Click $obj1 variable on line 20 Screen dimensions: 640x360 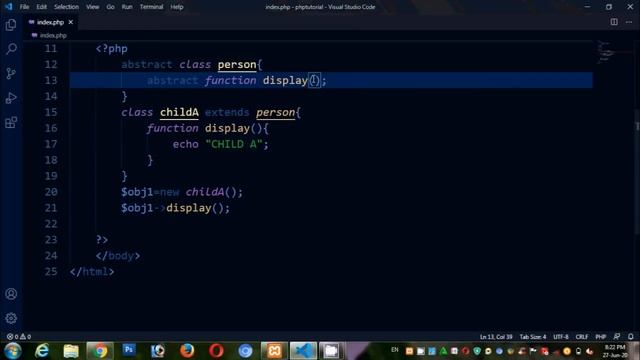click(137, 192)
